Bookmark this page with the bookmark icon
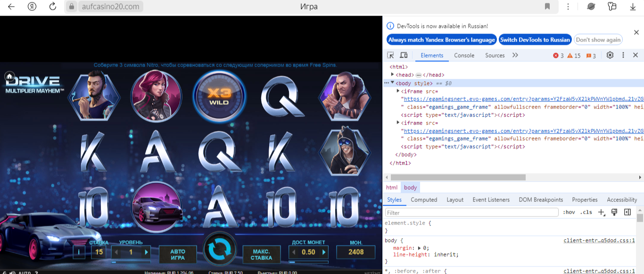The height and width of the screenshot is (274, 644). click(547, 7)
